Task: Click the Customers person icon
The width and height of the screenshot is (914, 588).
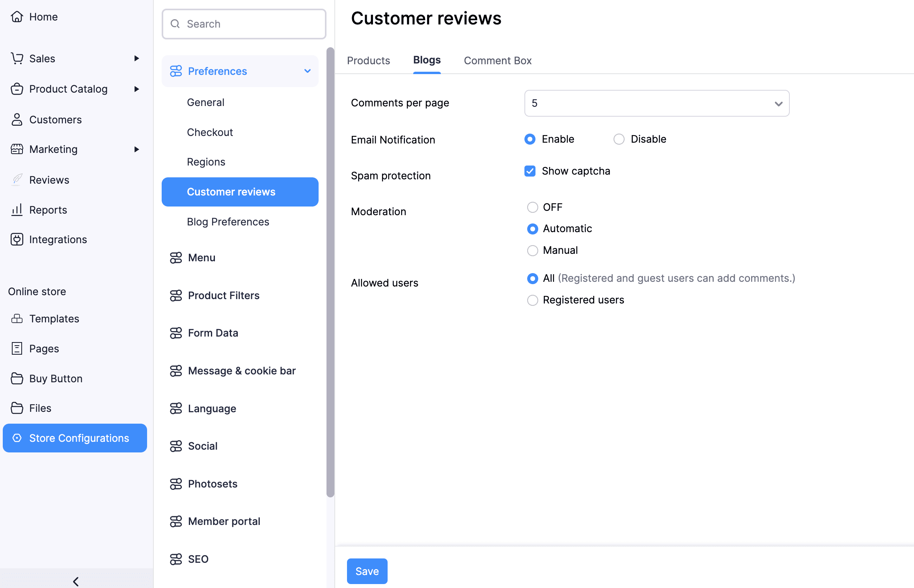Action: tap(17, 119)
